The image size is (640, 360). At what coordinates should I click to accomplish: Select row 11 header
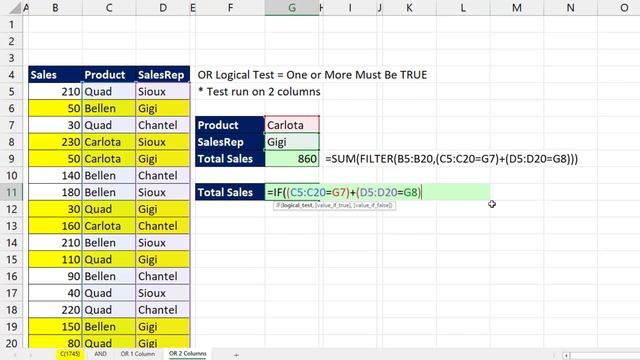pos(11,192)
